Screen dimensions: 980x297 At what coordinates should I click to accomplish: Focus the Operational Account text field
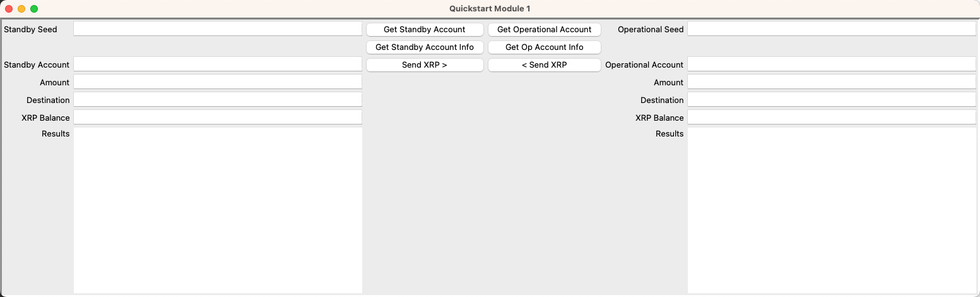[831, 64]
